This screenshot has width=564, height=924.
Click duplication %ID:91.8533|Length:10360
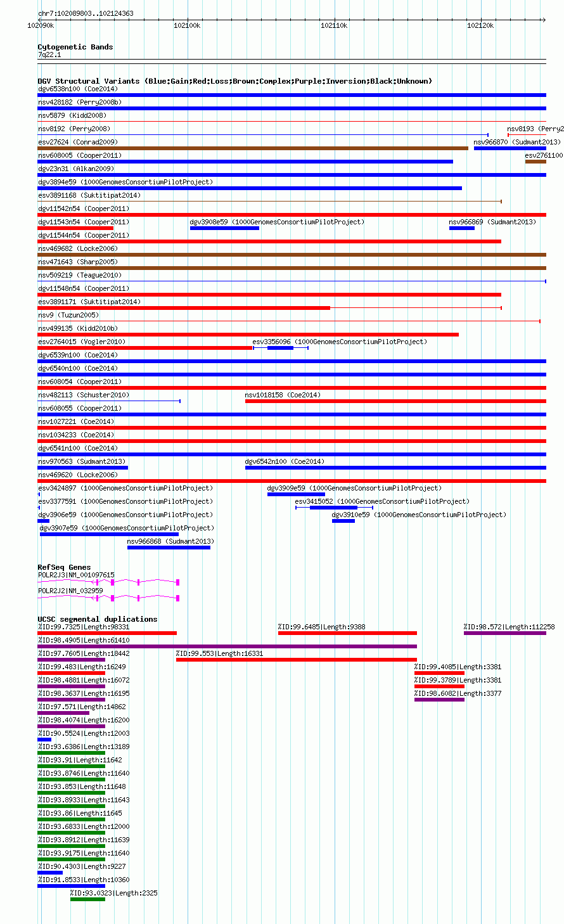coord(72,886)
